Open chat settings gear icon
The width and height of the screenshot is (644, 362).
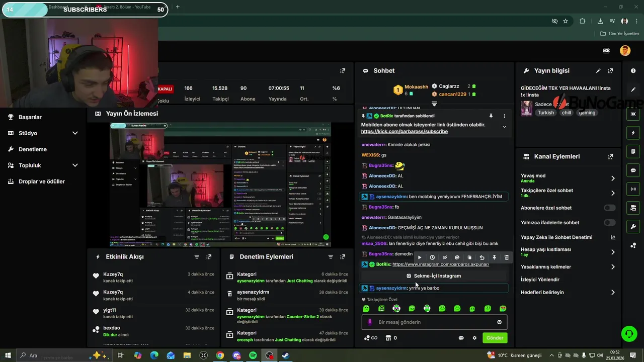tap(474, 338)
